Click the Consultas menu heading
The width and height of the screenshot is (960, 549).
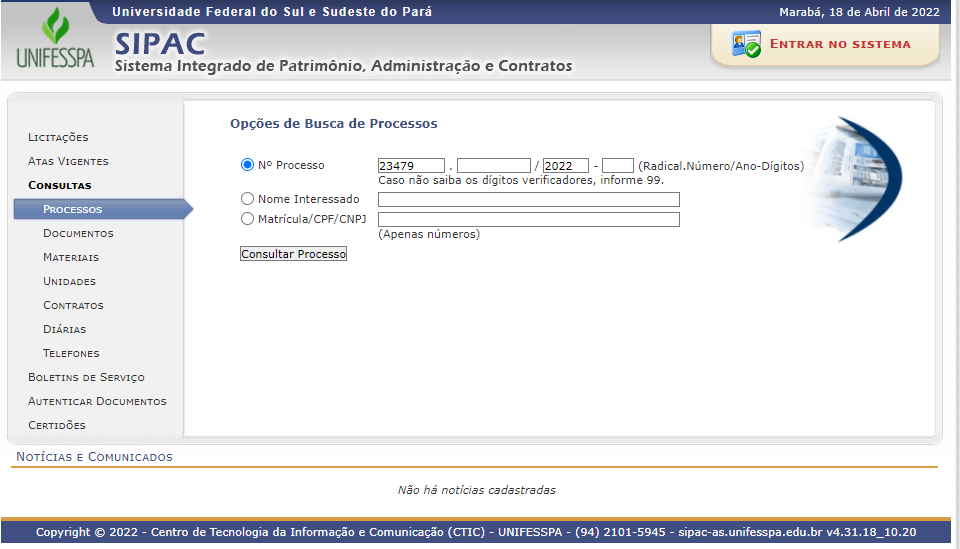pos(59,185)
